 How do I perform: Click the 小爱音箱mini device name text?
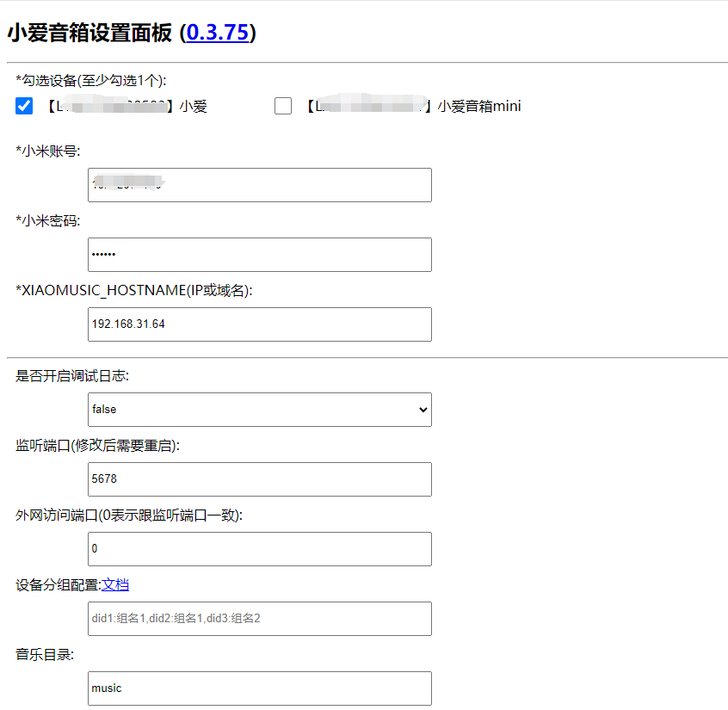[478, 107]
